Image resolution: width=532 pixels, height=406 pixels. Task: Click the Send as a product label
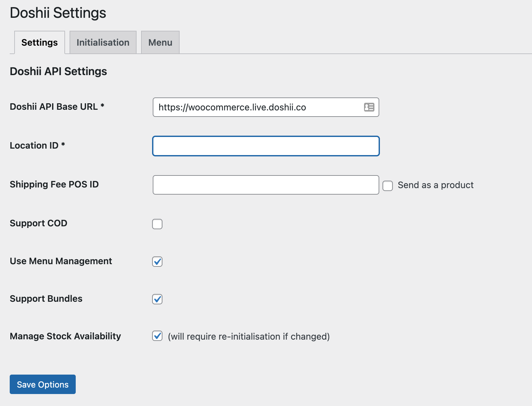tap(436, 185)
